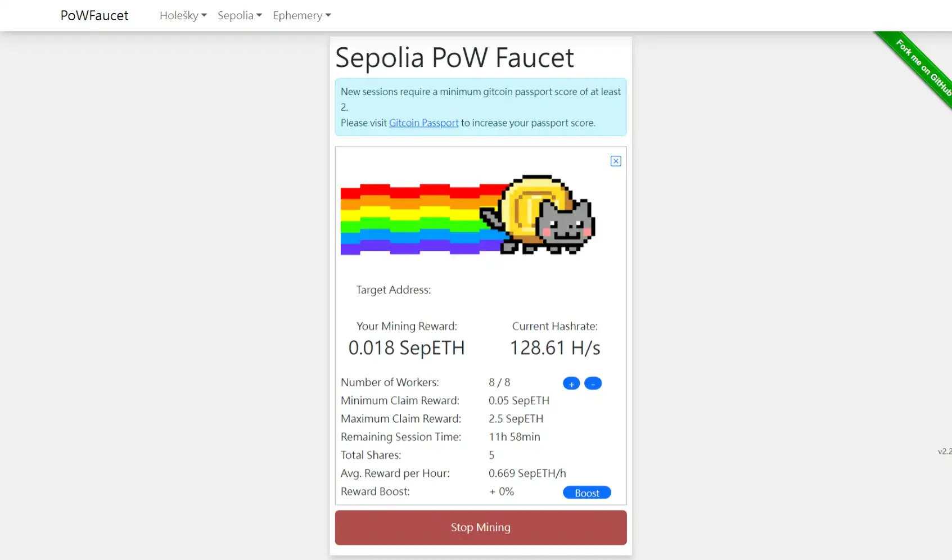Click the + 0% reward boost value
952x560 pixels.
pyautogui.click(x=502, y=491)
